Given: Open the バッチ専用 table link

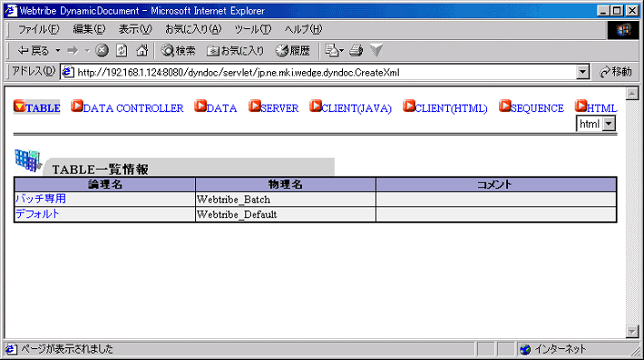Looking at the screenshot, I should pos(40,199).
